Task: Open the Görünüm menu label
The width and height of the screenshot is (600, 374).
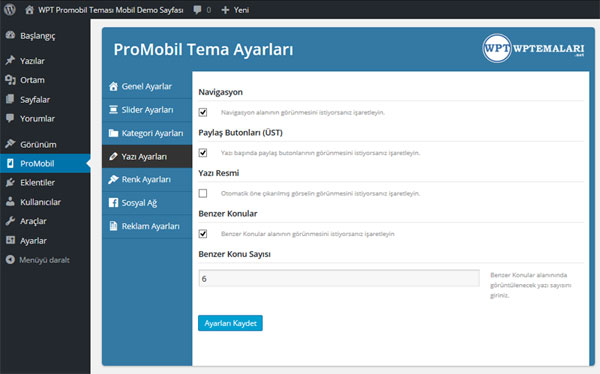Action: click(x=38, y=145)
